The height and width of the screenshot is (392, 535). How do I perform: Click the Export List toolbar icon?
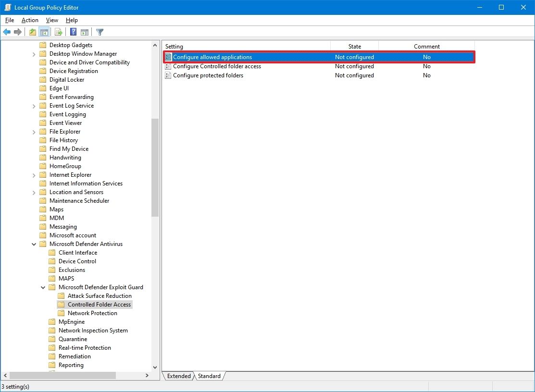tap(57, 32)
